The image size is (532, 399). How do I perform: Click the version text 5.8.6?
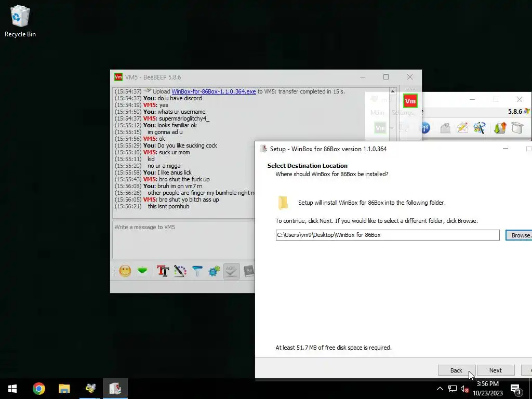point(515,111)
